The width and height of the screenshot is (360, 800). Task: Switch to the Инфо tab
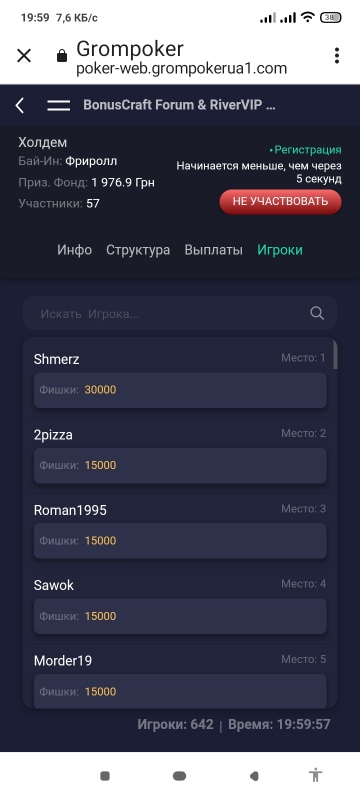point(74,250)
